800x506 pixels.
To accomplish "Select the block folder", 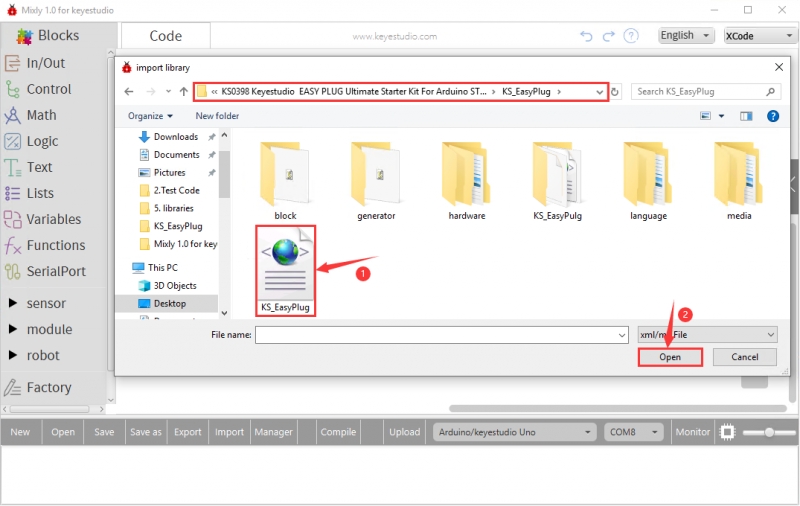I will (x=285, y=182).
